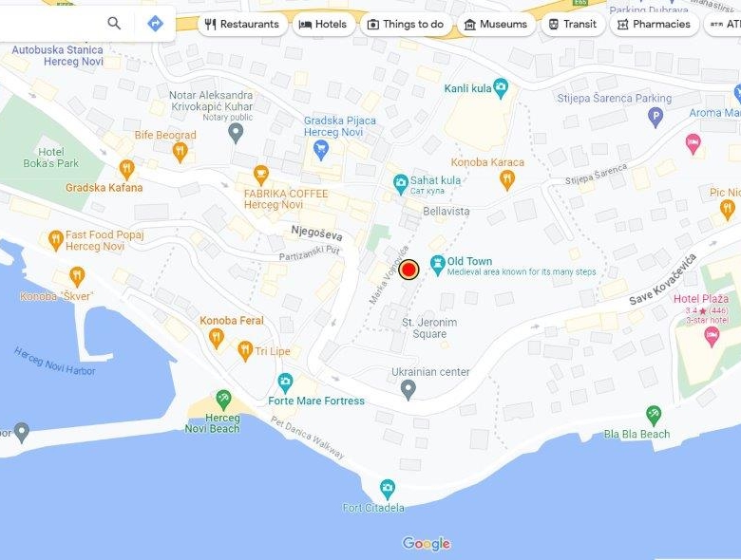Click the FABRIKA COFFEE cafe pin
Viewport: 741px width, 560px height.
261,177
